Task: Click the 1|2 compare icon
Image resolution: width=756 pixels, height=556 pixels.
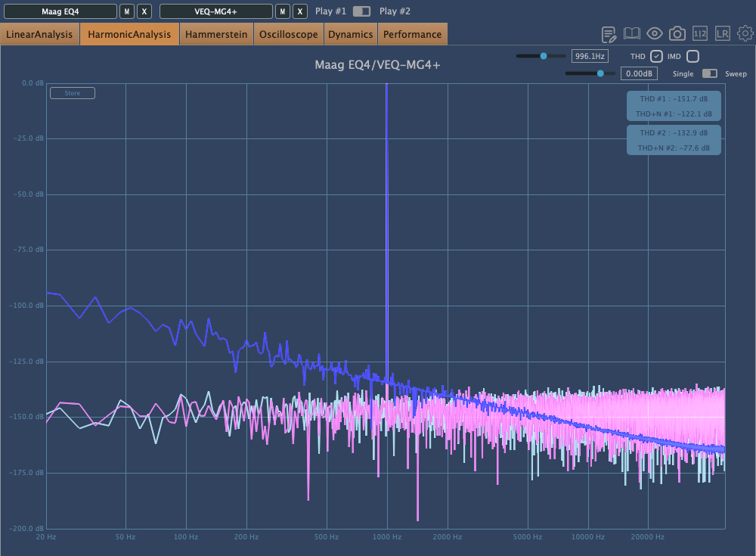Action: point(699,33)
